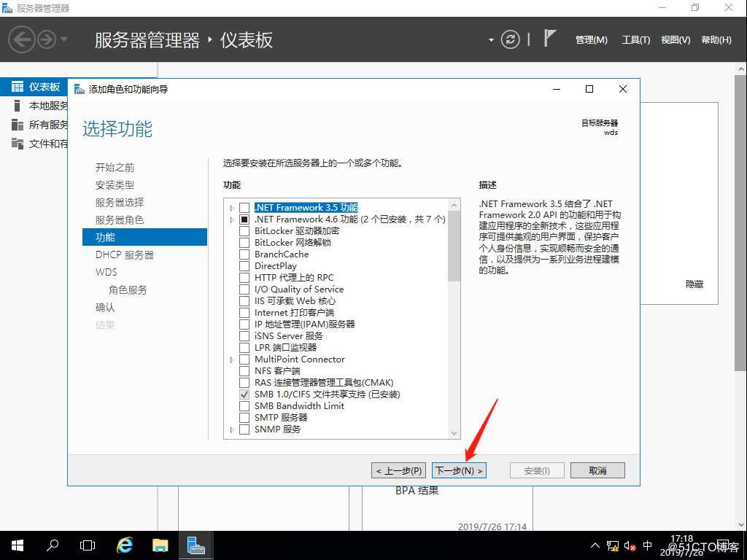The image size is (747, 560).
Task: Open taskbar search magnifier
Action: (x=52, y=545)
